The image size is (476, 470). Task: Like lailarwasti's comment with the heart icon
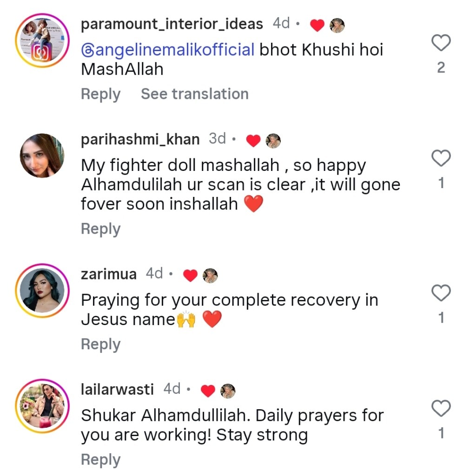(441, 408)
